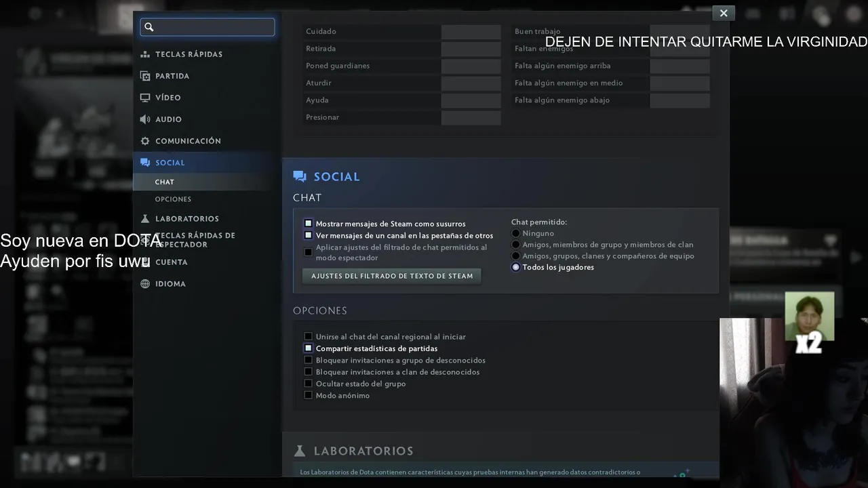
Task: Open Cuenta settings section
Action: click(x=172, y=262)
